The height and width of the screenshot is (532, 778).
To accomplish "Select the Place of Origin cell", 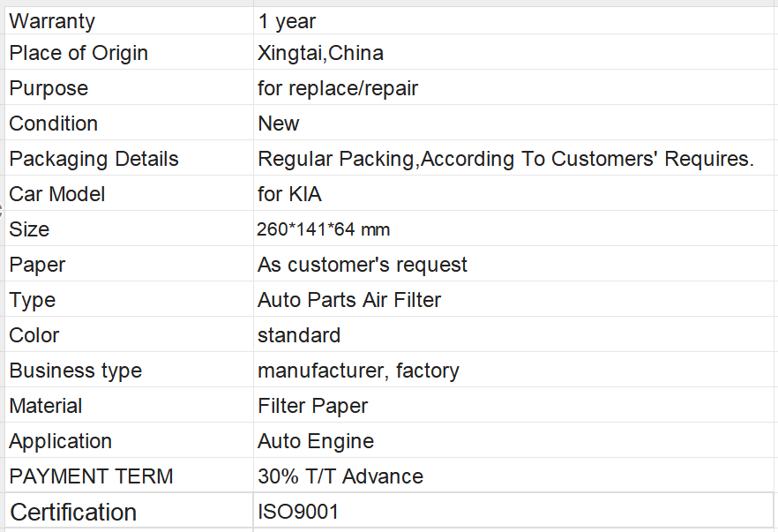I will click(129, 52).
